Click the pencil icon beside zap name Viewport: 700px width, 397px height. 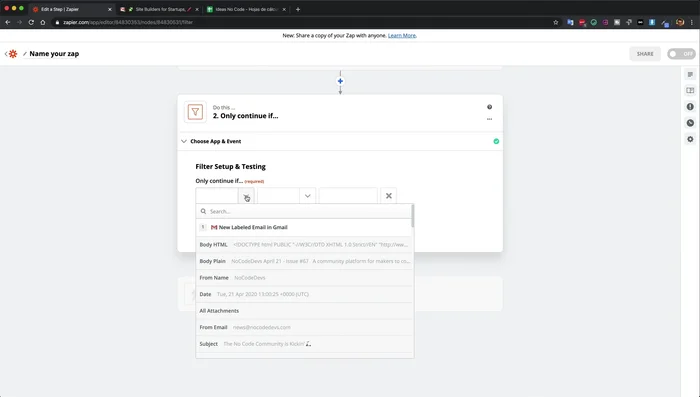point(25,54)
